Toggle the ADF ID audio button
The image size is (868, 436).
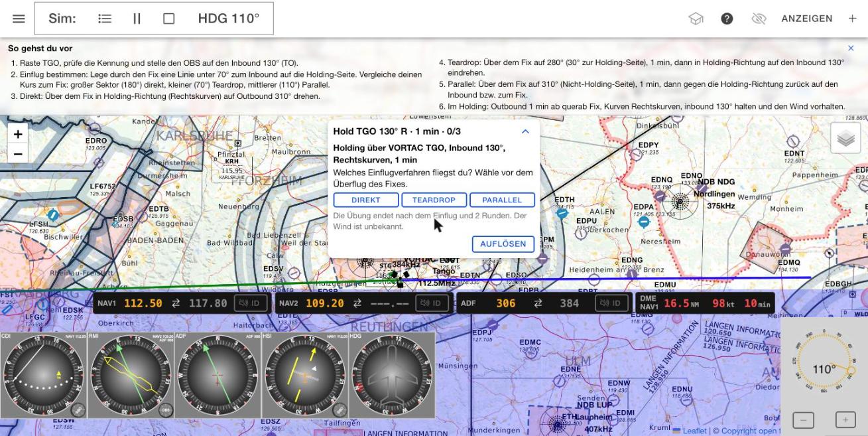coord(611,303)
